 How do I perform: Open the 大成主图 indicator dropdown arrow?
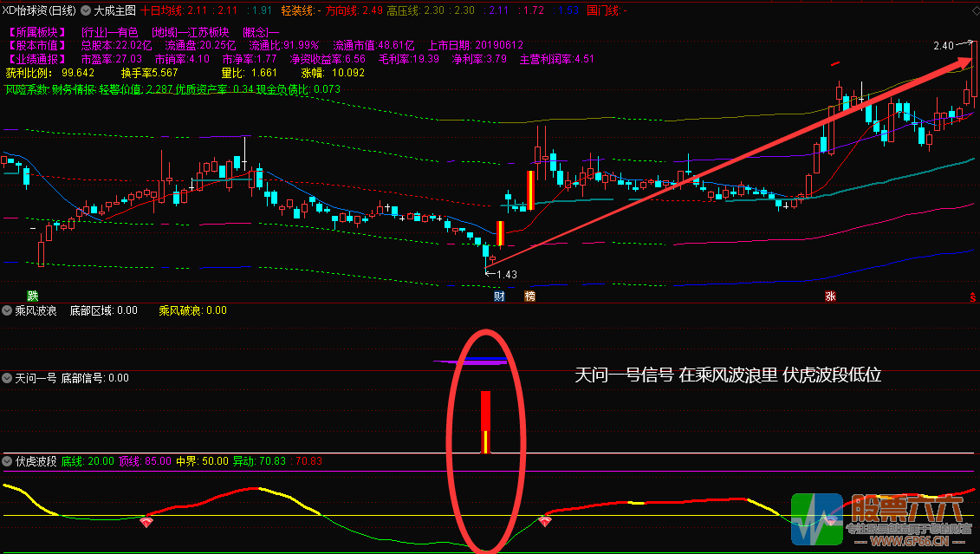click(86, 10)
